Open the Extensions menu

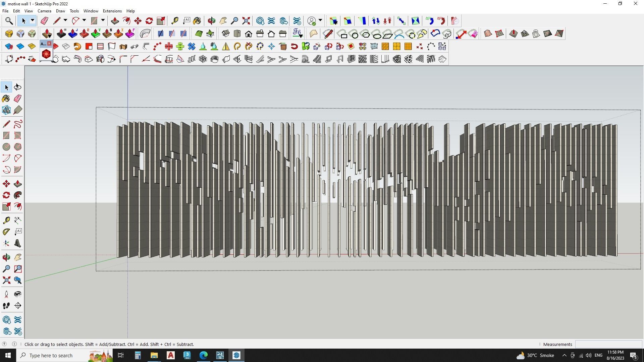[x=112, y=11]
